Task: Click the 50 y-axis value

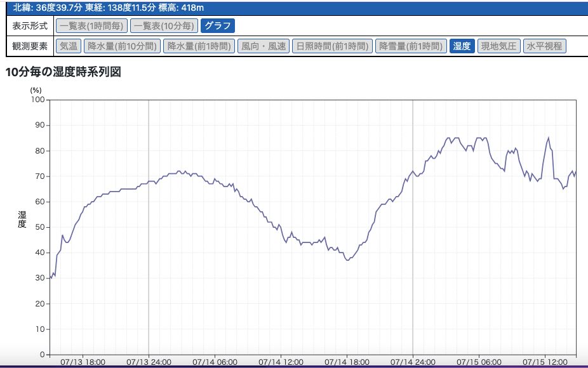Action: tap(40, 227)
